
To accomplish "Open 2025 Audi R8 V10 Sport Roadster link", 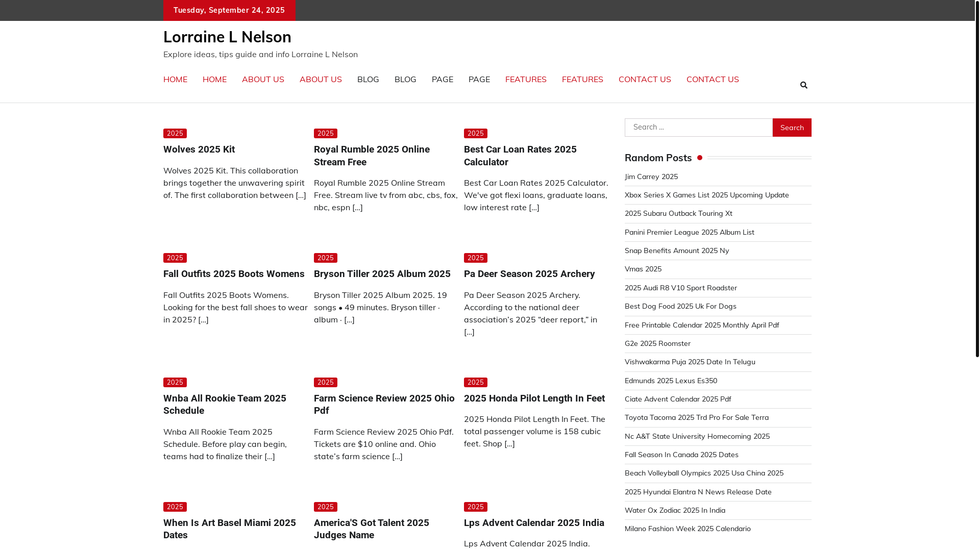I will 680,288.
